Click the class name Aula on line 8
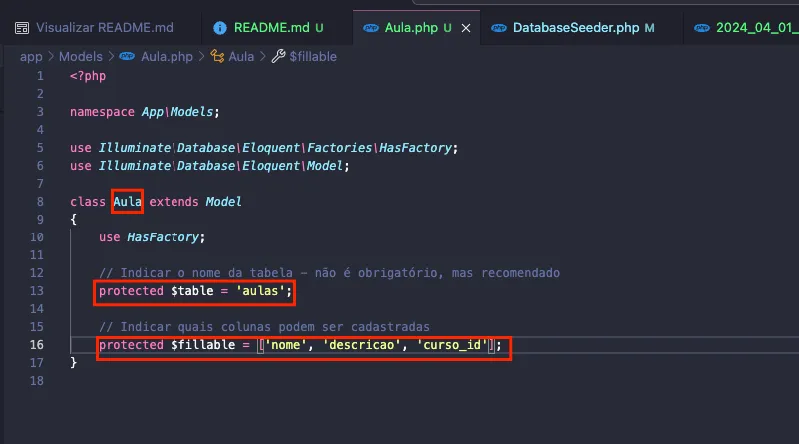Screen dimensions: 799x444 [127, 201]
